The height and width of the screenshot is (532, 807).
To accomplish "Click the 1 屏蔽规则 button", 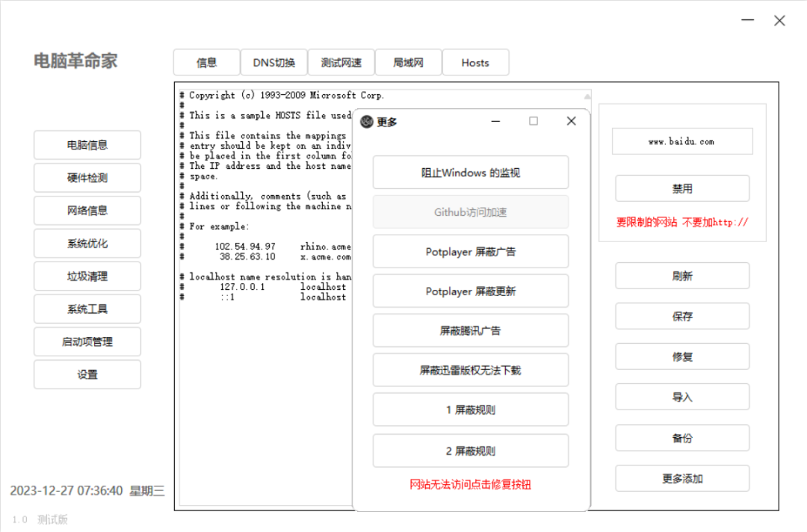I will tap(471, 410).
